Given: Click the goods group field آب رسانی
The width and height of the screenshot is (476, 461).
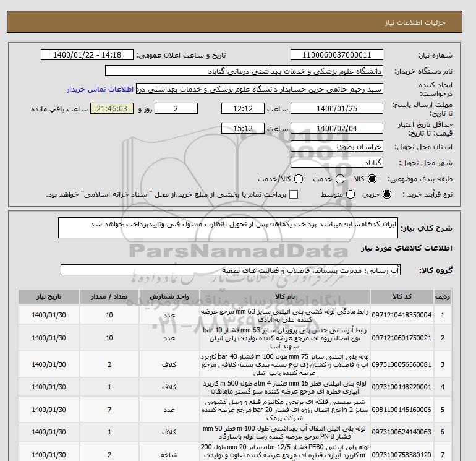Looking at the screenshot, I should coord(231,270).
